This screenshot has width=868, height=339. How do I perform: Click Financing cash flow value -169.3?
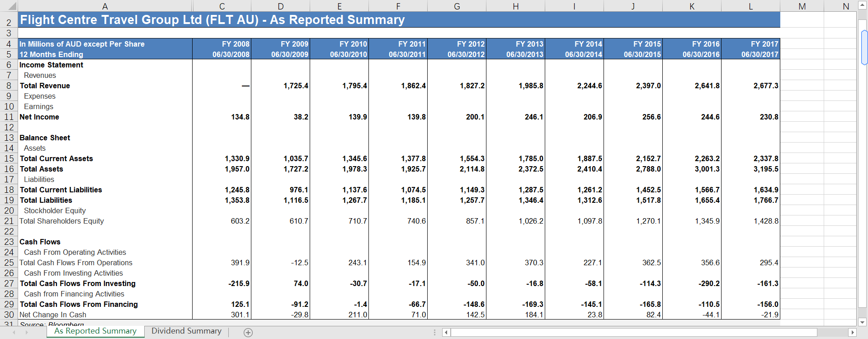(516, 304)
